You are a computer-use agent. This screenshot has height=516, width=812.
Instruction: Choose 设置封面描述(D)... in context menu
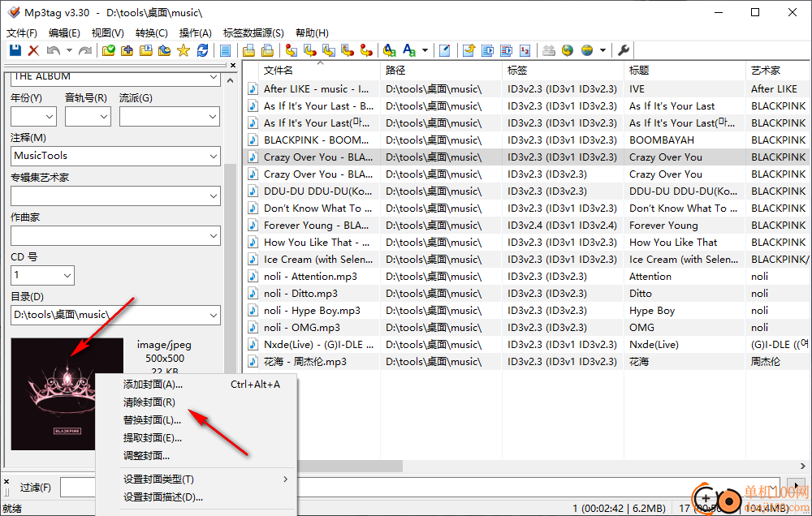tap(197, 497)
